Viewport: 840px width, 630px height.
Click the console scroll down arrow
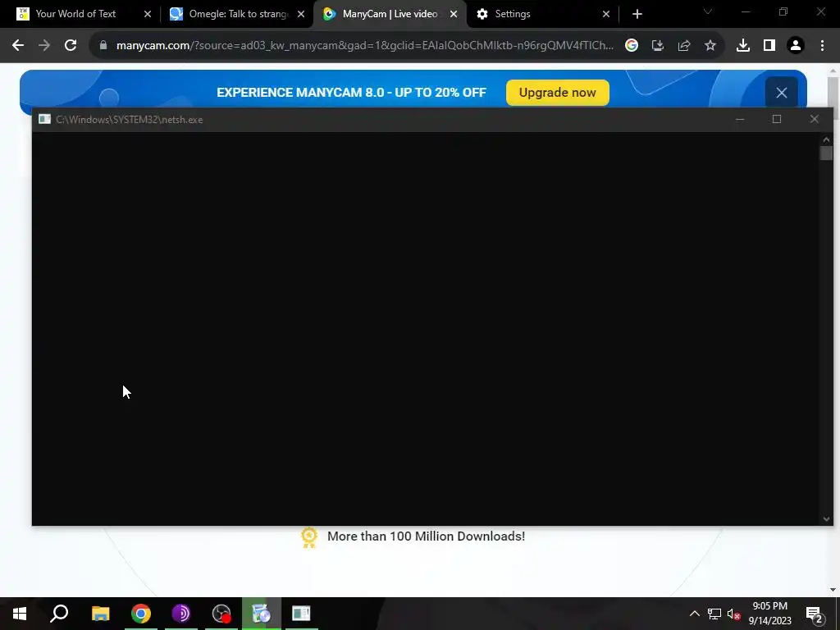pyautogui.click(x=826, y=518)
